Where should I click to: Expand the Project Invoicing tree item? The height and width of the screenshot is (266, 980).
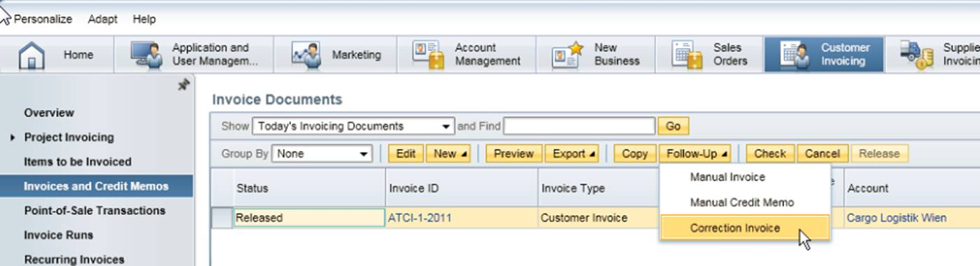pos(13,138)
